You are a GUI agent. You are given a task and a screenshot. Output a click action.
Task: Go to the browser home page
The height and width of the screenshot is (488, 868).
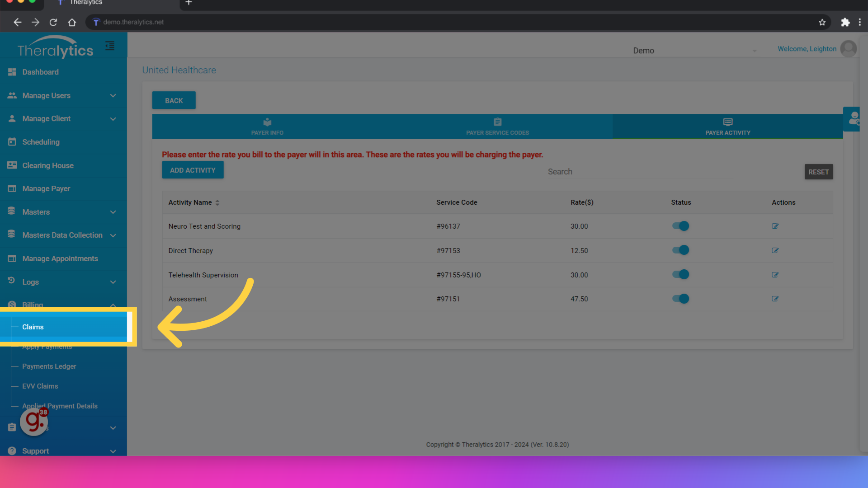pos(72,22)
